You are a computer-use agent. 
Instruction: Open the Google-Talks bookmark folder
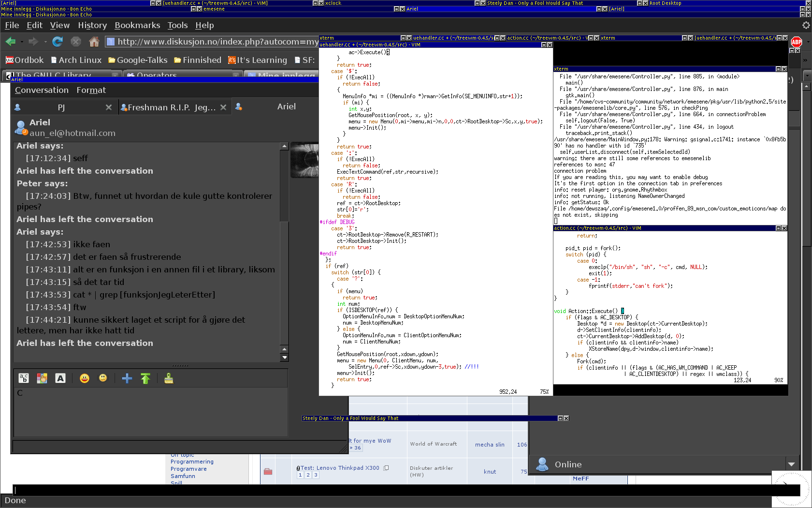coord(138,60)
